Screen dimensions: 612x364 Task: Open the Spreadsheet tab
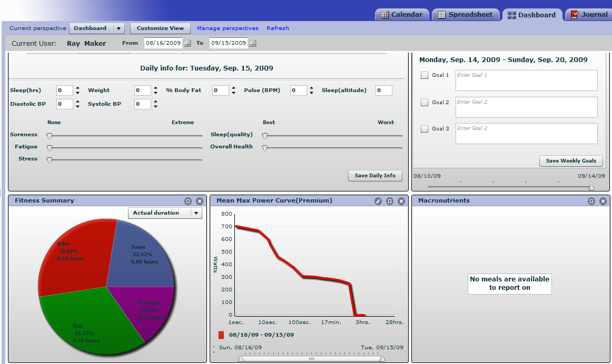465,15
